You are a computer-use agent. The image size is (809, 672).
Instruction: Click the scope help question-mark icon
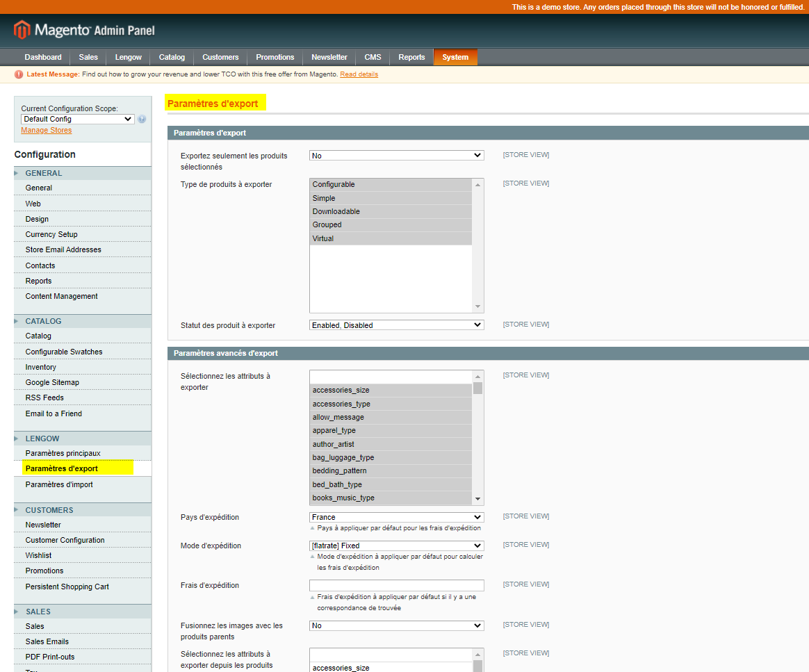142,119
